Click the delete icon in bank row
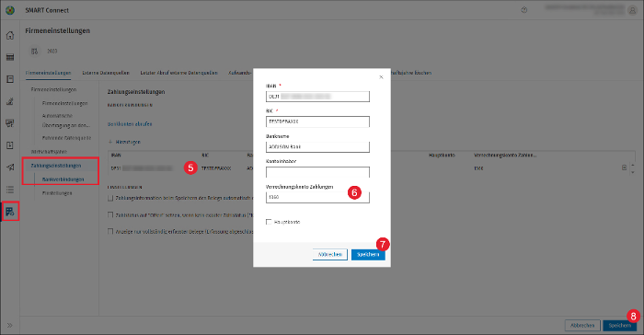644x335 pixels. pyautogui.click(x=624, y=167)
